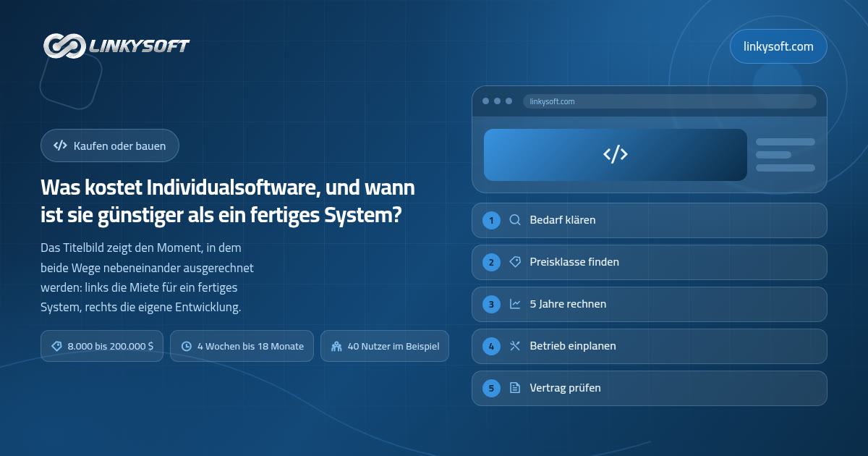868x456 pixels.
Task: Click the tools icon in Betrieb einplanen
Action: tap(515, 346)
